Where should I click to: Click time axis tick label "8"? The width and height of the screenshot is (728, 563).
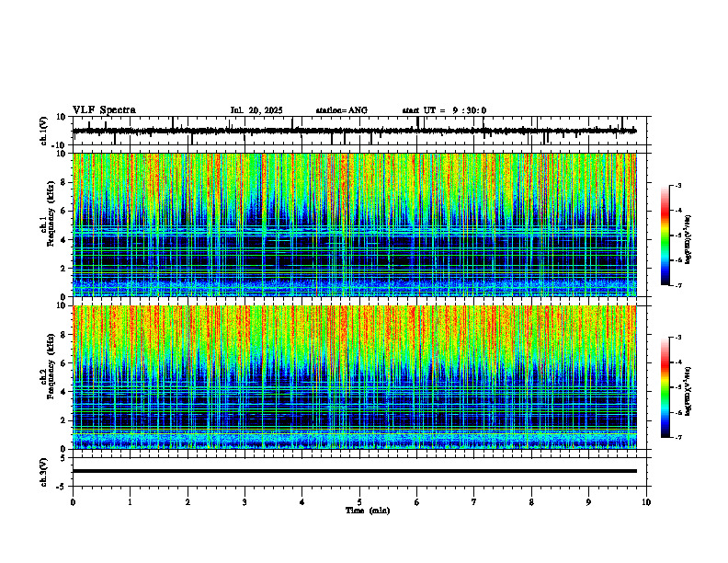point(531,502)
